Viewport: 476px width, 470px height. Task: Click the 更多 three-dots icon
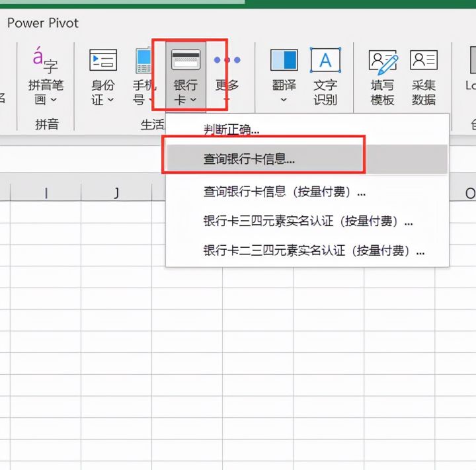227,60
